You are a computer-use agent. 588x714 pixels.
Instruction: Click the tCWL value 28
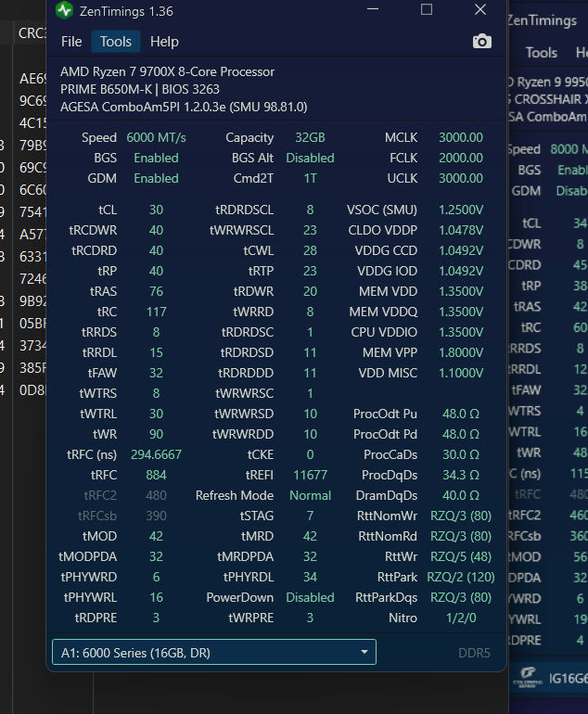tap(310, 250)
